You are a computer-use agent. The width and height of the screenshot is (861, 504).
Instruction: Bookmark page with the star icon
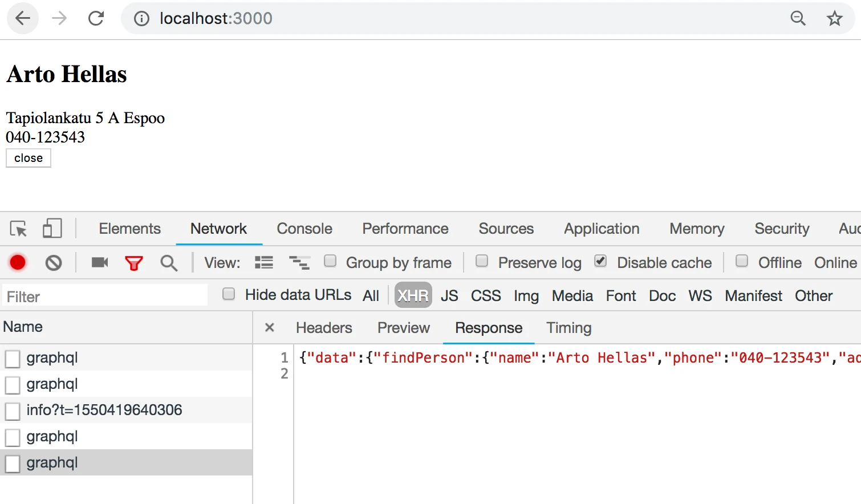pyautogui.click(x=835, y=18)
